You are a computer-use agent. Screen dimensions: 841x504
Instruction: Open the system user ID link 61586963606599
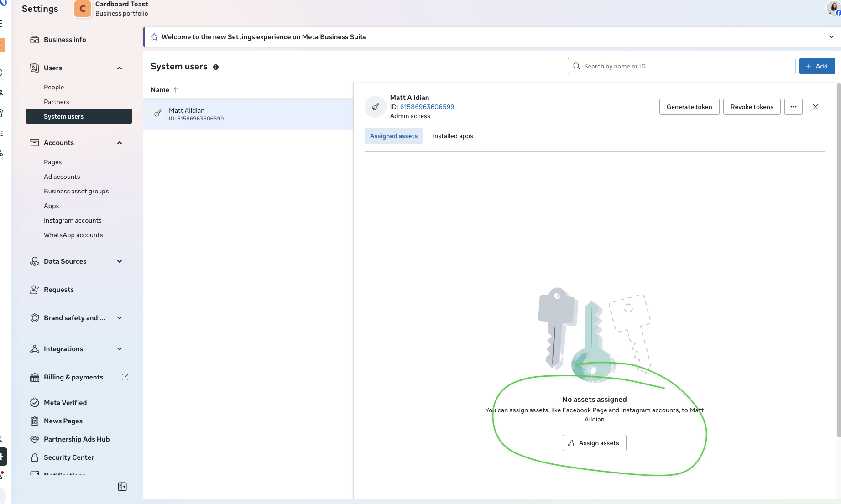[x=427, y=107]
